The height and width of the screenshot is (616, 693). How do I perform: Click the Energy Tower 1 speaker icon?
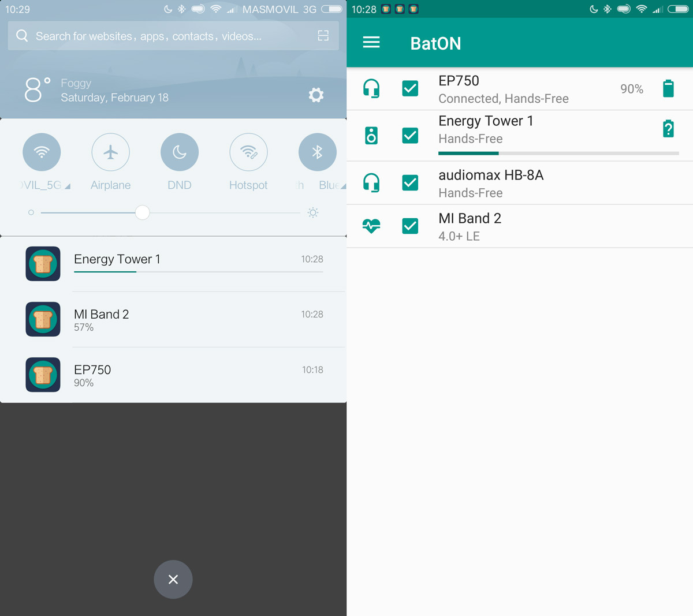click(371, 136)
